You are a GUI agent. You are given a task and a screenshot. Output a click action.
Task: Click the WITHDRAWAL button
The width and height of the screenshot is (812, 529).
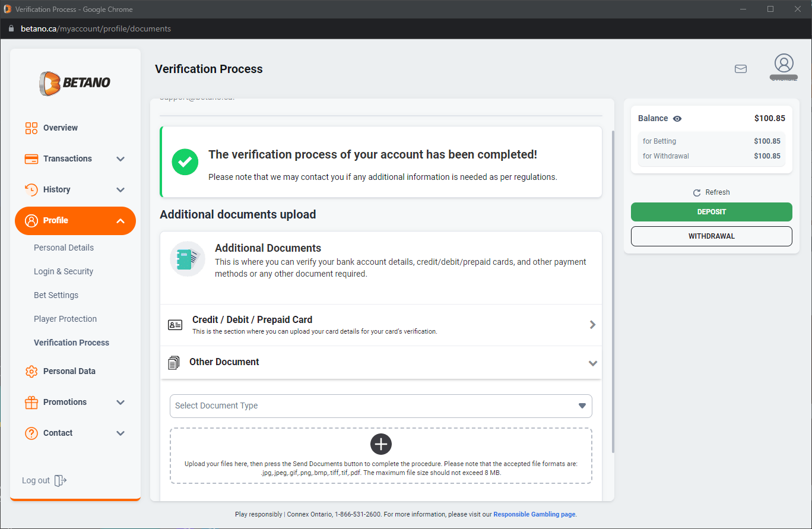pyautogui.click(x=711, y=236)
